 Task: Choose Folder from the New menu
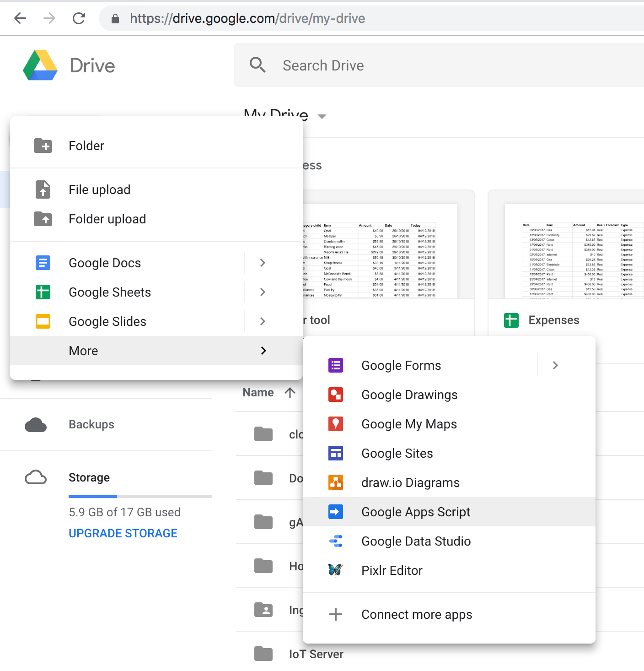coord(156,146)
